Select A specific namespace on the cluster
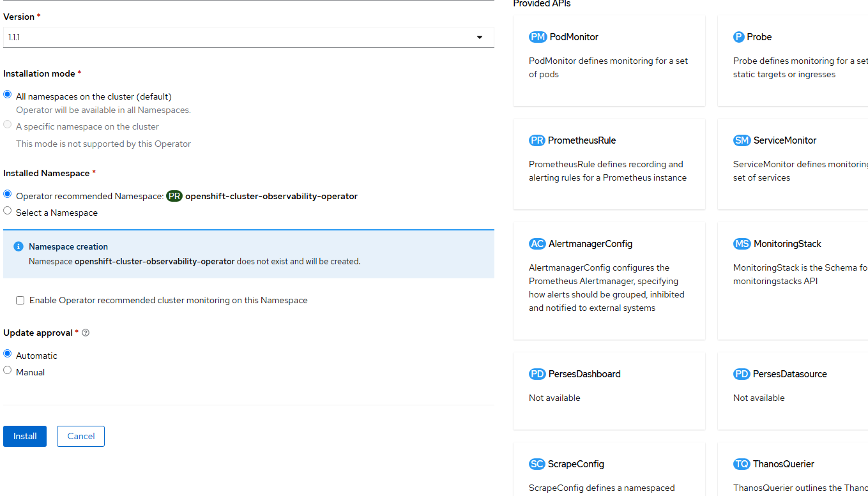Viewport: 868px width, 496px height. pos(8,124)
